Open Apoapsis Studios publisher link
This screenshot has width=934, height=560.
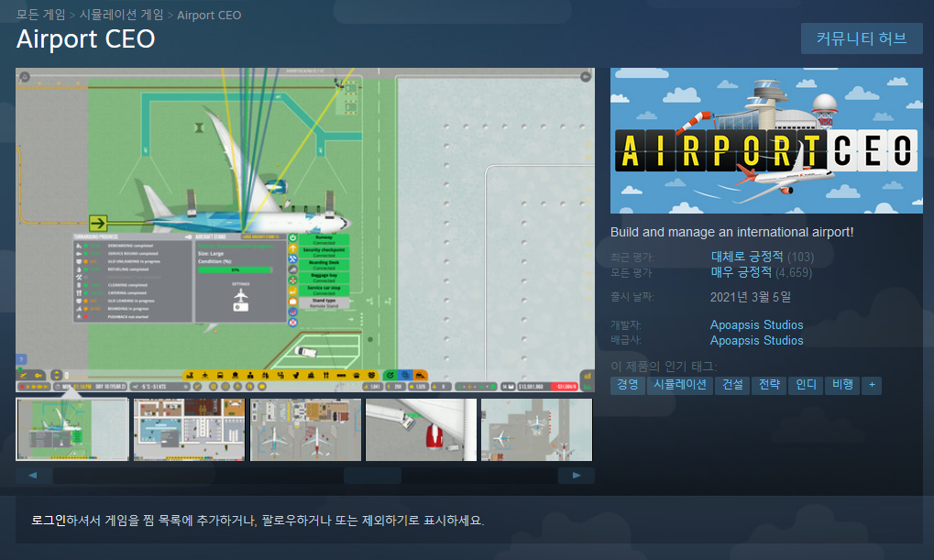pyautogui.click(x=756, y=340)
